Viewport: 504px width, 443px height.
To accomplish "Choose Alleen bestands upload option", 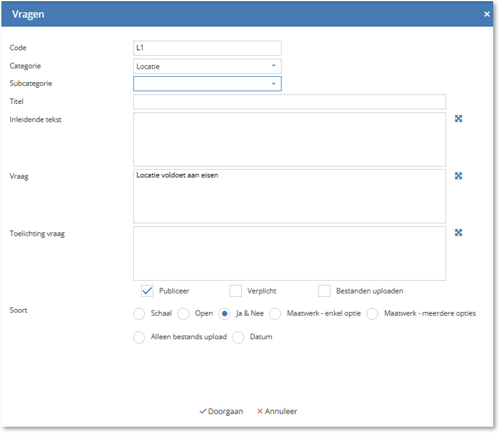I will (139, 337).
